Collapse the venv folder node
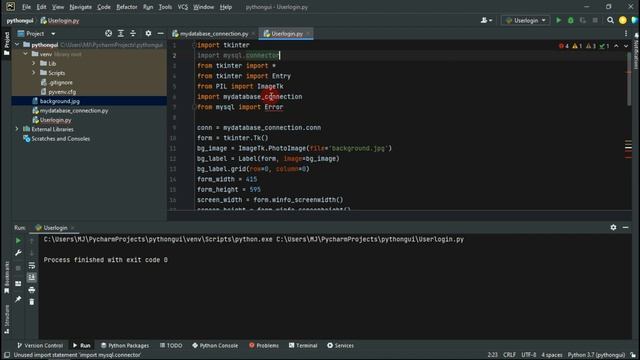This screenshot has height=360, width=640. pyautogui.click(x=25, y=54)
